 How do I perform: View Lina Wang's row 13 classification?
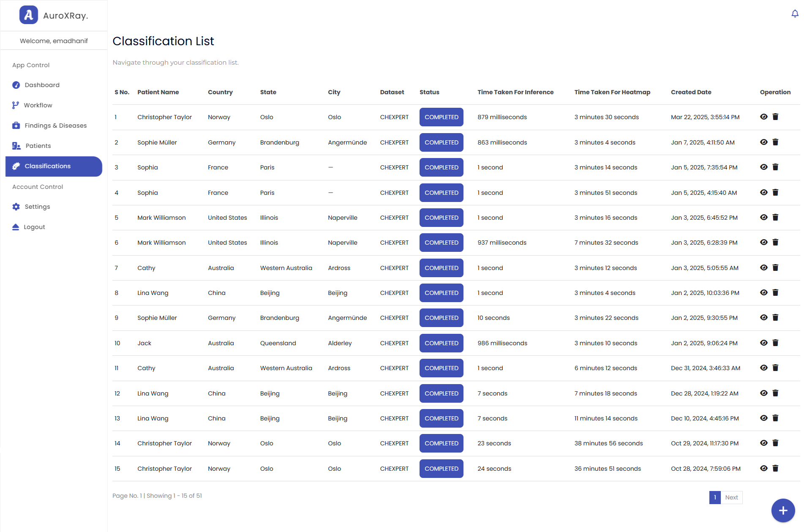tap(764, 418)
